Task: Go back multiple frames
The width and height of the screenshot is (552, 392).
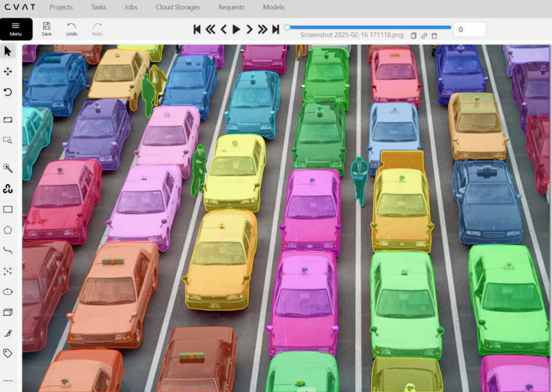Action: tap(210, 29)
